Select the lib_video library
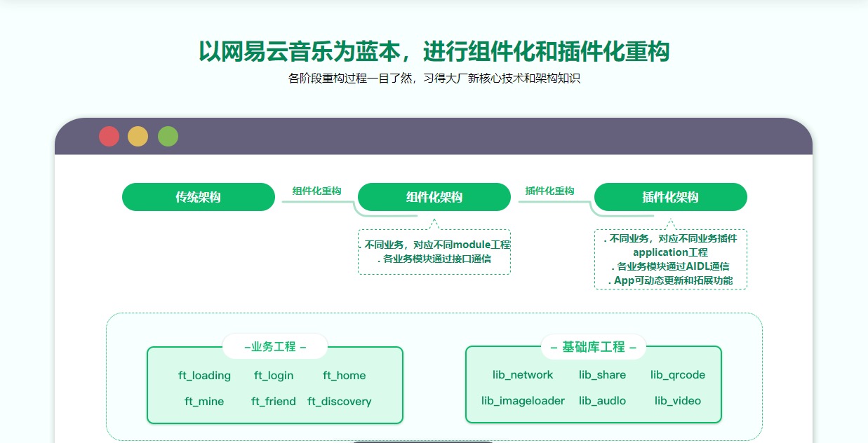868x443 pixels. pyautogui.click(x=678, y=401)
